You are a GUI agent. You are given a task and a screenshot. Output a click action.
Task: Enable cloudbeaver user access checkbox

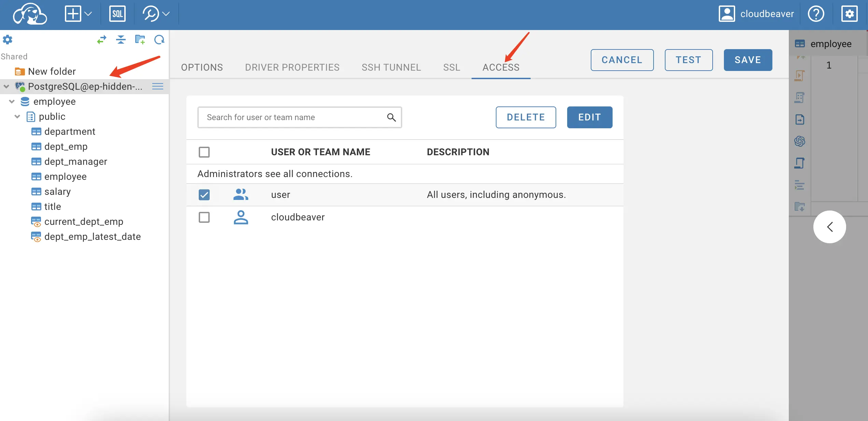point(204,216)
